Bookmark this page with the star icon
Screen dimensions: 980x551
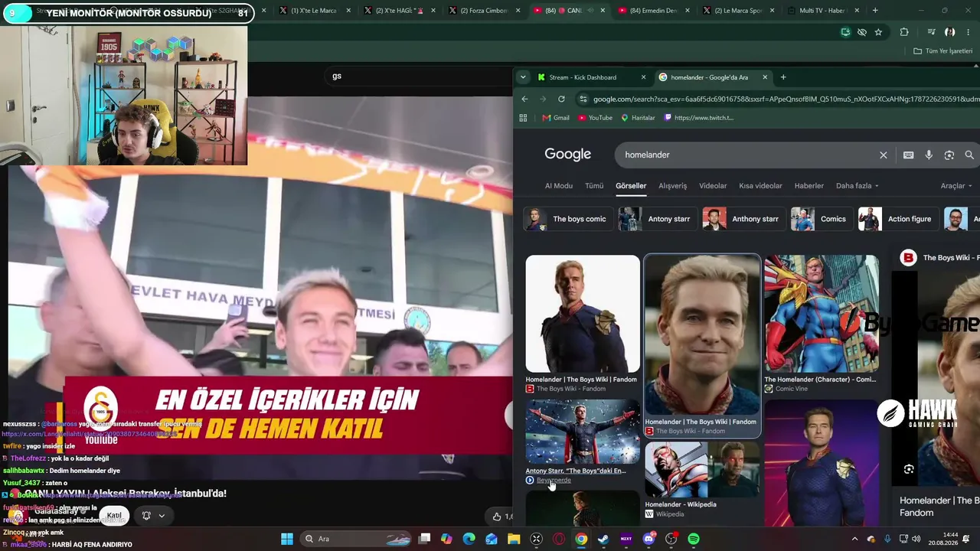(878, 32)
